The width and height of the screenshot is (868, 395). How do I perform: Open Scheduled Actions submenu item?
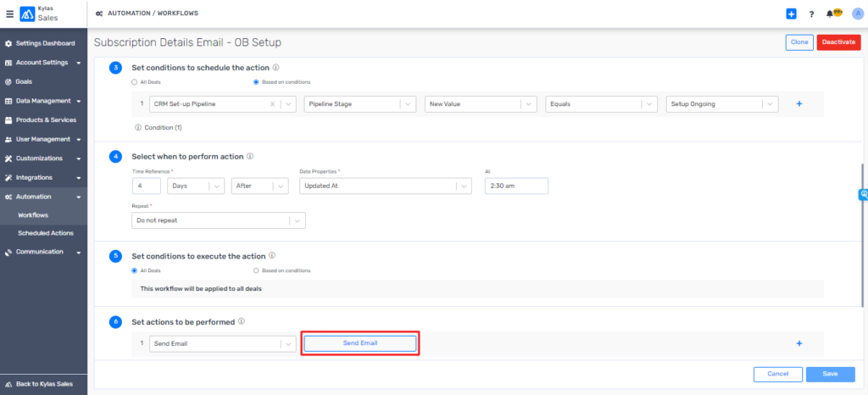44,233
